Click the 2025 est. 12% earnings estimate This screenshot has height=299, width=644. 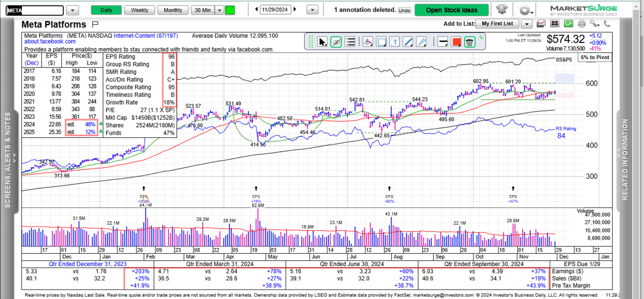tap(82, 132)
